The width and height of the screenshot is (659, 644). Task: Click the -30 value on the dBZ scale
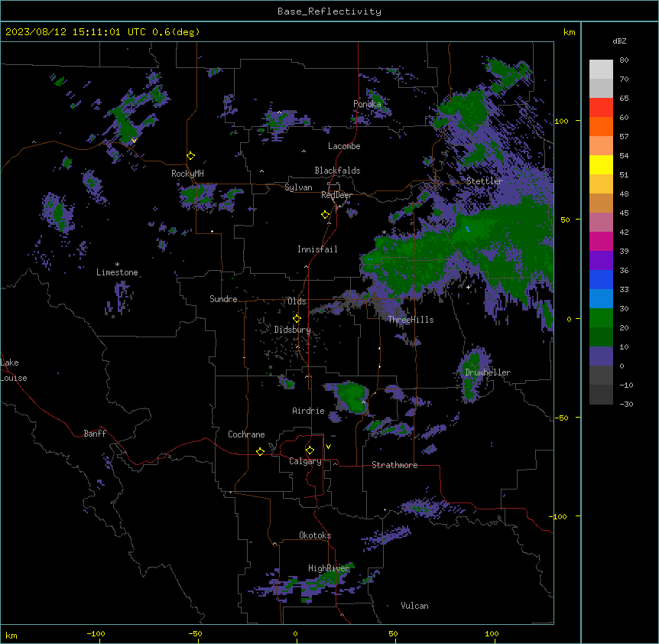(x=626, y=404)
